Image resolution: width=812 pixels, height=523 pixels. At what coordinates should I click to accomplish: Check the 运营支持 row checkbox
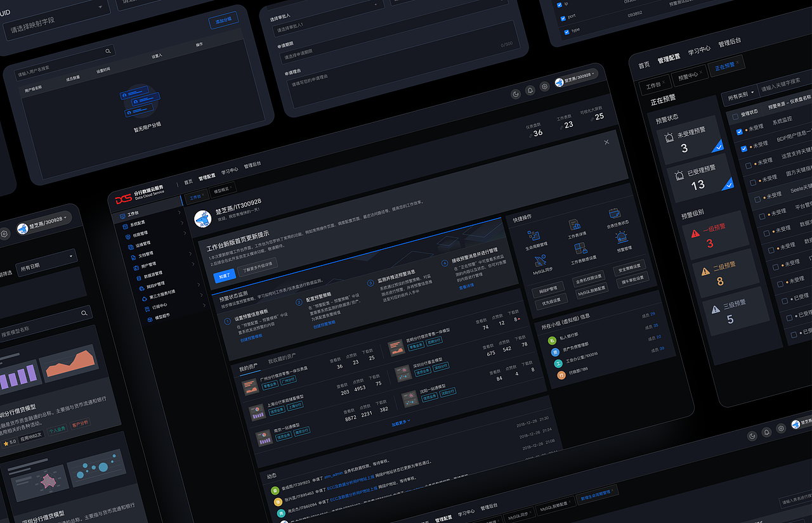pos(749,165)
